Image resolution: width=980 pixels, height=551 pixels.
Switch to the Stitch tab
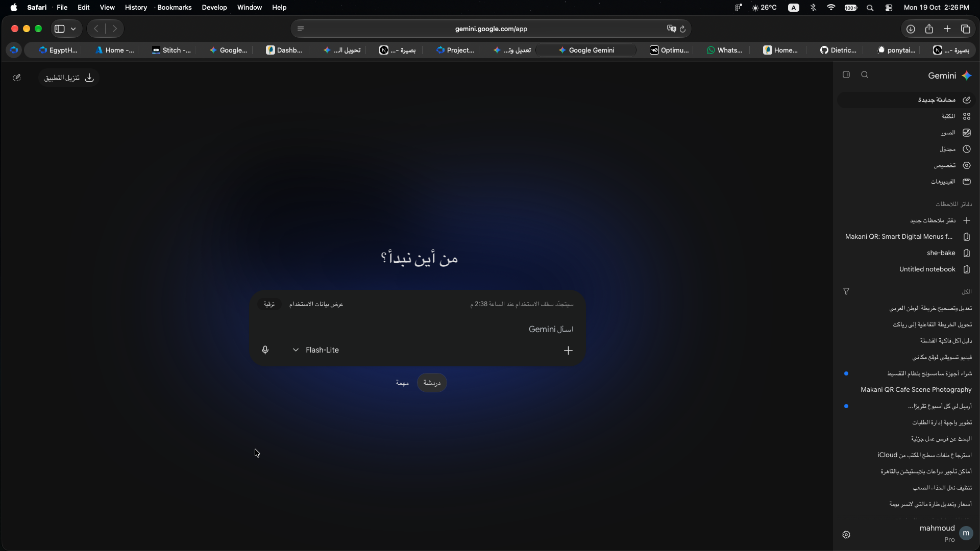point(172,50)
